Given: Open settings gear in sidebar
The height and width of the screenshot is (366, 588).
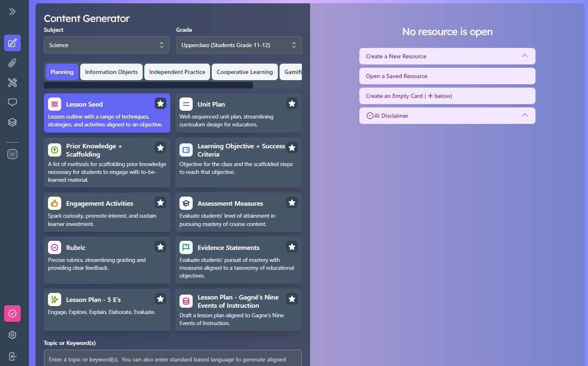Looking at the screenshot, I should (12, 335).
